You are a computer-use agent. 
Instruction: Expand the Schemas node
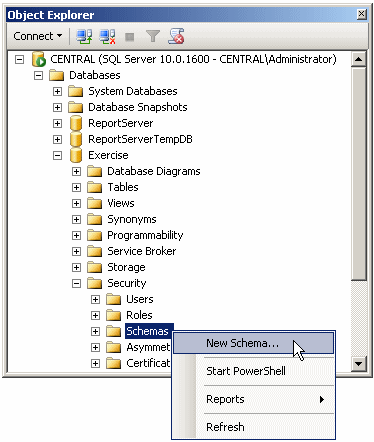[96, 332]
